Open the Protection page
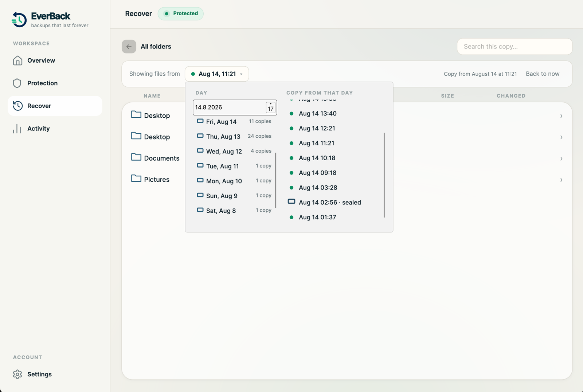The height and width of the screenshot is (392, 583). click(x=55, y=83)
